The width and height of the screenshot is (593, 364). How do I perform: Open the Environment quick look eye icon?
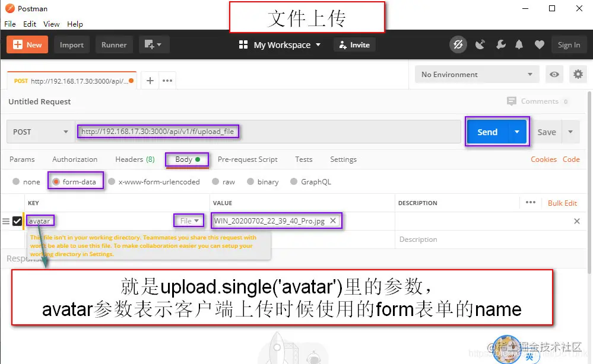tap(554, 74)
